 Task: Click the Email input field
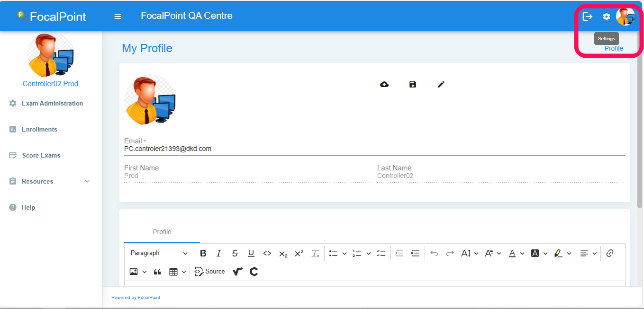(x=374, y=149)
